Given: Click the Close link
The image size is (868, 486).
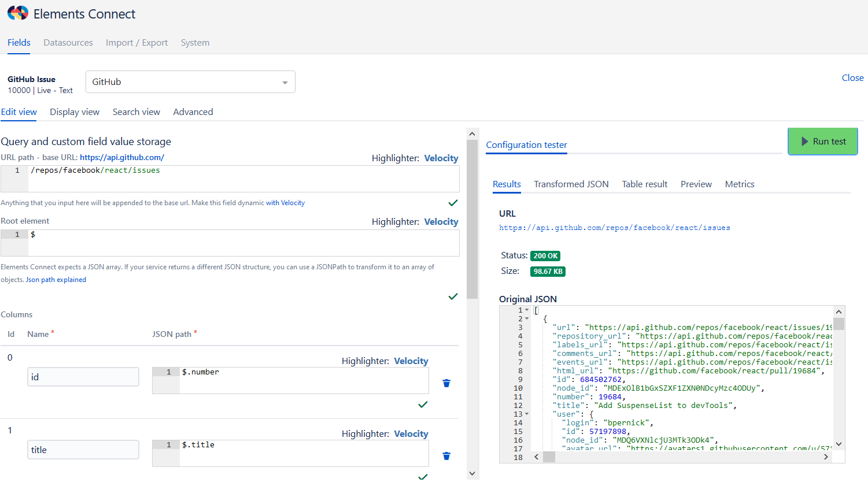Looking at the screenshot, I should point(852,78).
